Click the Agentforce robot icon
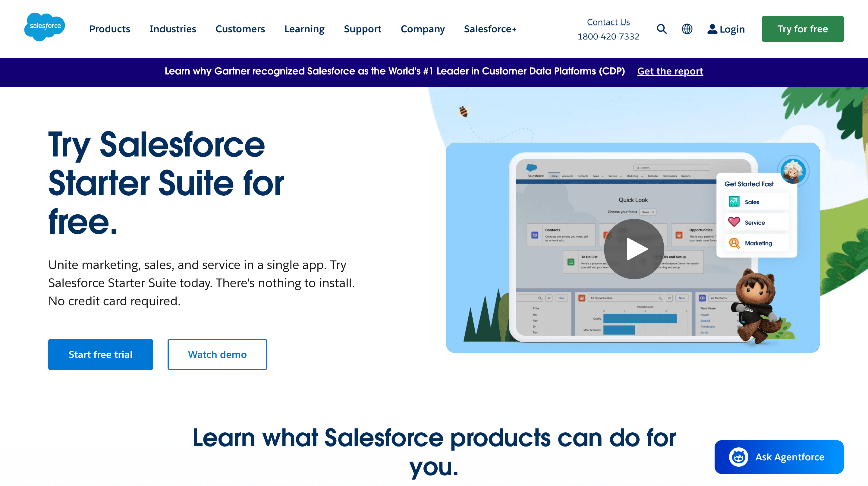 [x=739, y=457]
